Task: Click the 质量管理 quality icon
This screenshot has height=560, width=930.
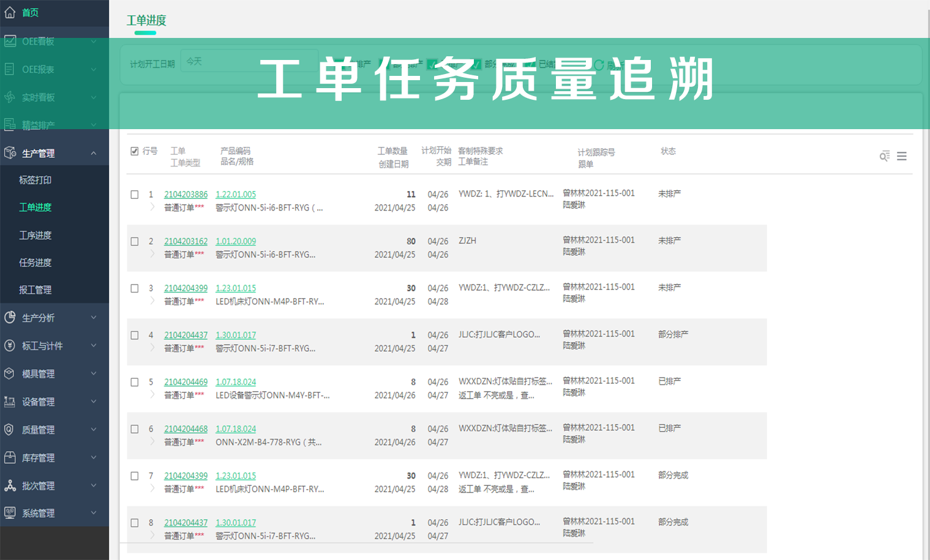Action: pyautogui.click(x=9, y=429)
